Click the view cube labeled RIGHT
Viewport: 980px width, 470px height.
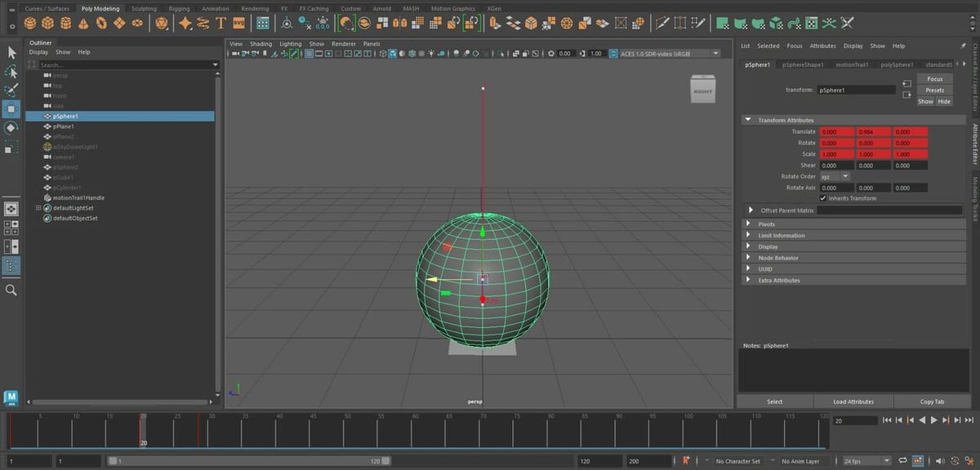tap(702, 89)
